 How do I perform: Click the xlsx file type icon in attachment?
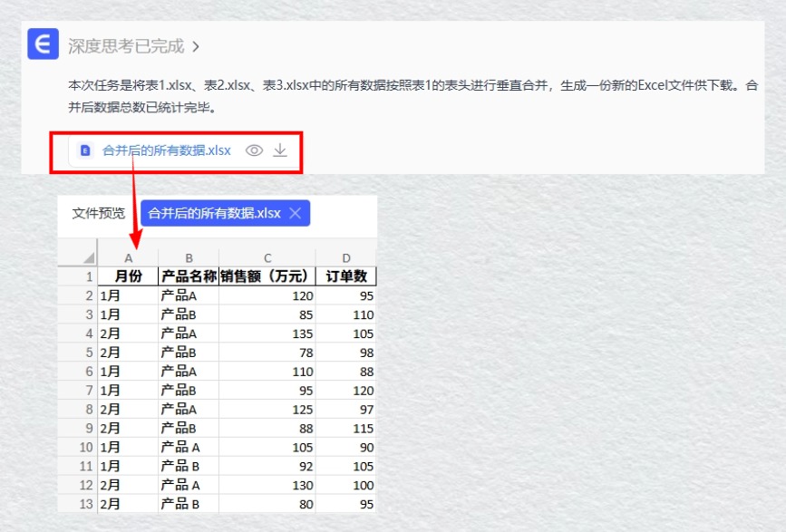(86, 150)
